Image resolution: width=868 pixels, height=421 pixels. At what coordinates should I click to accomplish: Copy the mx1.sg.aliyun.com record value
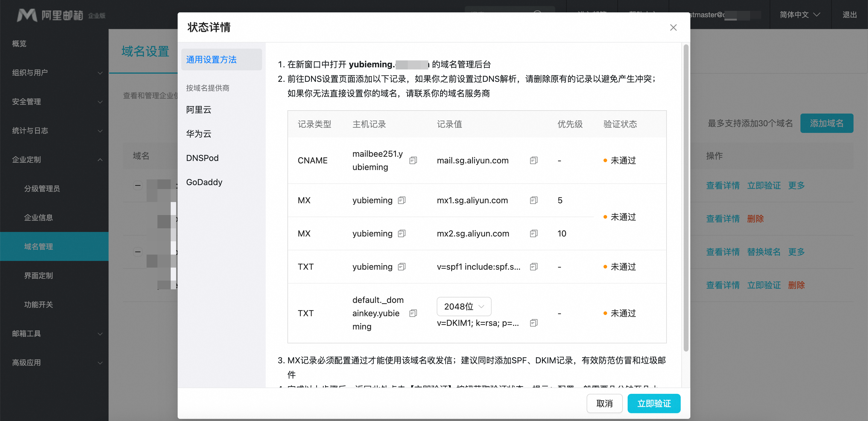point(534,200)
